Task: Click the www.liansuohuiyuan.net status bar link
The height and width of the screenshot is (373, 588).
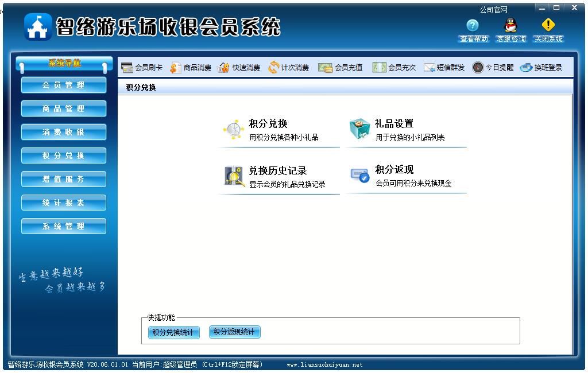Action: (324, 364)
